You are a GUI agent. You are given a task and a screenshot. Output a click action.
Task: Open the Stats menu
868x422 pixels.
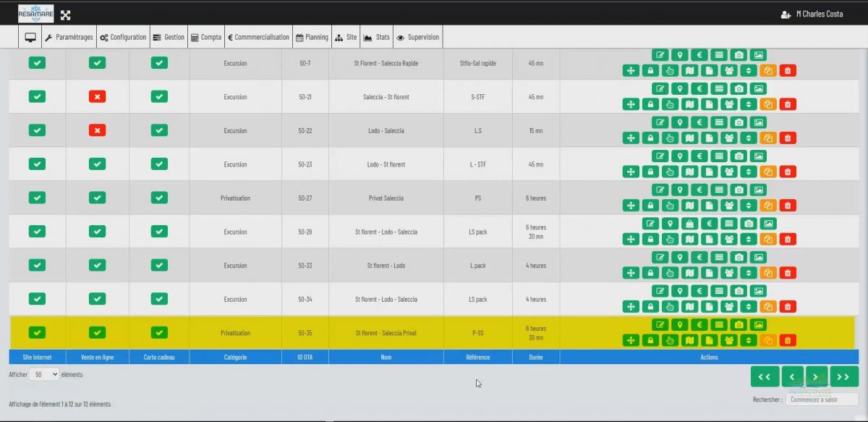(x=376, y=38)
